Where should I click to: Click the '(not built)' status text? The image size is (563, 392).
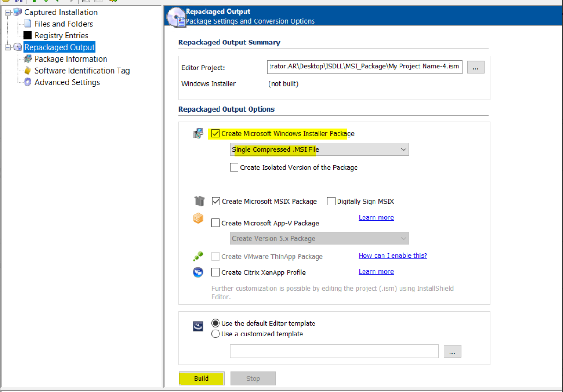pyautogui.click(x=283, y=84)
